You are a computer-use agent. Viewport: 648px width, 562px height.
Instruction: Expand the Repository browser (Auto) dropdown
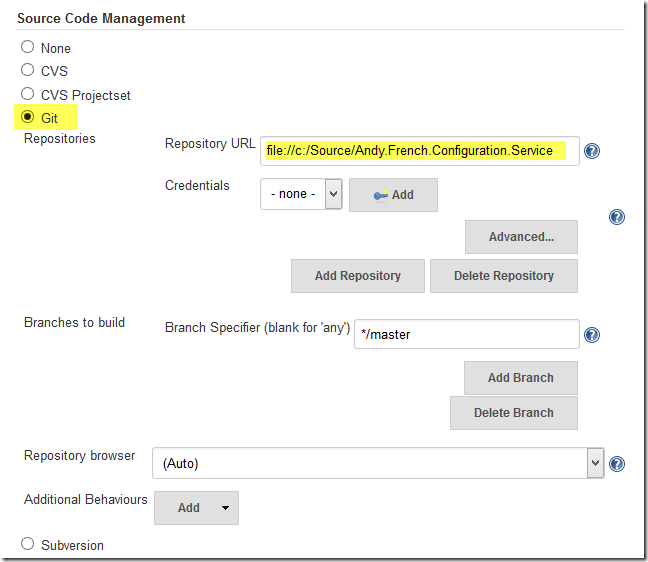(378, 463)
